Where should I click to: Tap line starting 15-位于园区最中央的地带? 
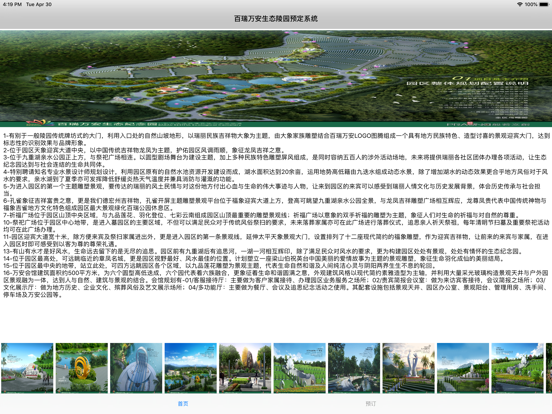[x=220, y=265]
